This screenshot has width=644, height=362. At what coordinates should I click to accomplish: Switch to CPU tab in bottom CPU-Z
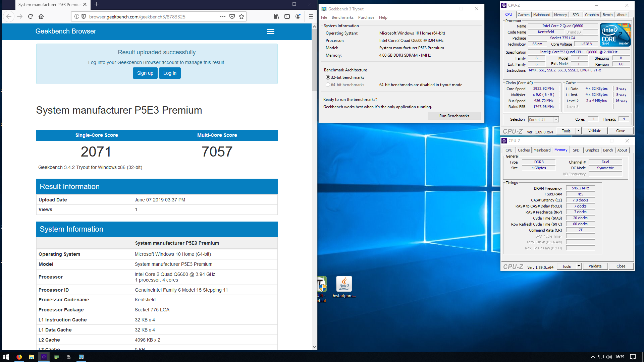(509, 150)
